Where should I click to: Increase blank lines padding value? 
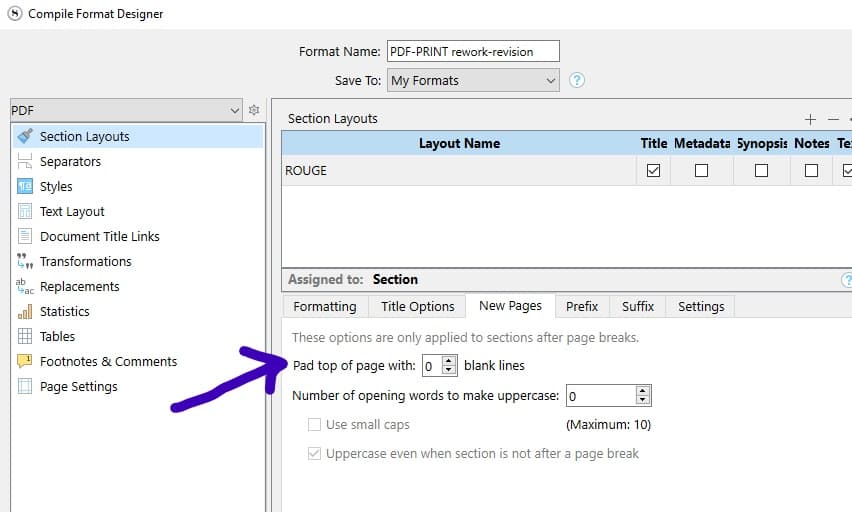[449, 361]
